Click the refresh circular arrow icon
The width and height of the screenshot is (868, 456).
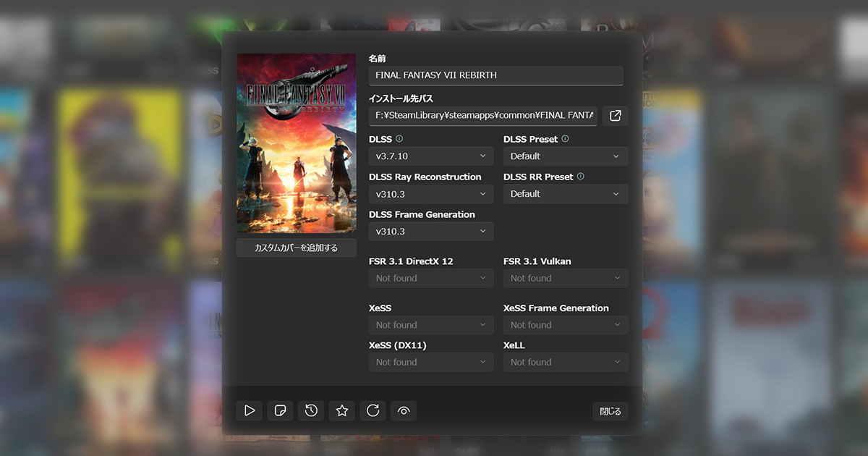pos(373,411)
